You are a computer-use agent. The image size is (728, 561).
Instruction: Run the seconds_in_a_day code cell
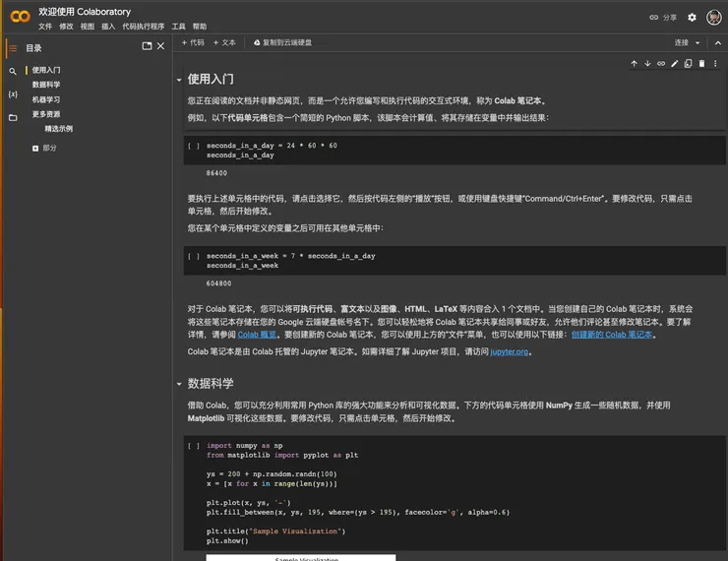point(194,146)
